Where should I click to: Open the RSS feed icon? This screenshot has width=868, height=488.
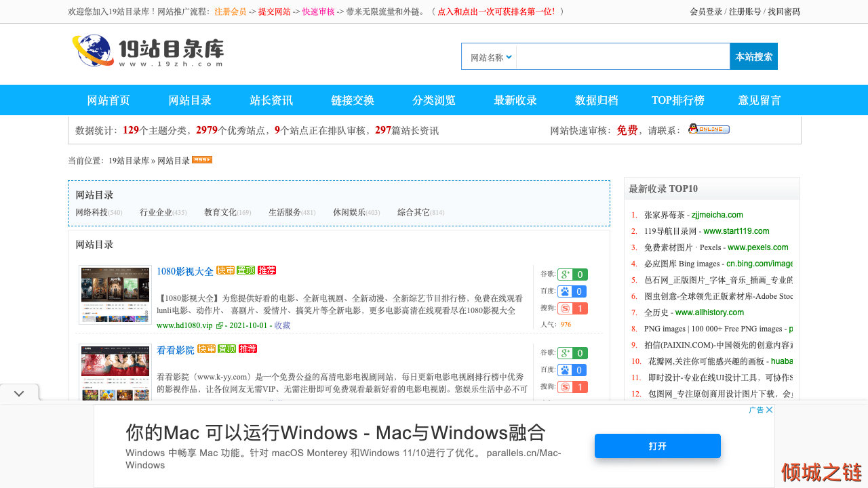202,160
